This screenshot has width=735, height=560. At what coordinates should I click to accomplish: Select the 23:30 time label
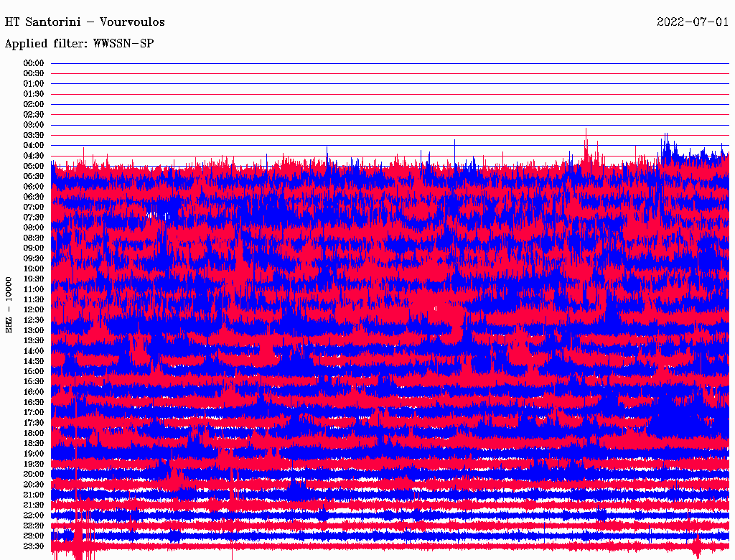point(34,546)
